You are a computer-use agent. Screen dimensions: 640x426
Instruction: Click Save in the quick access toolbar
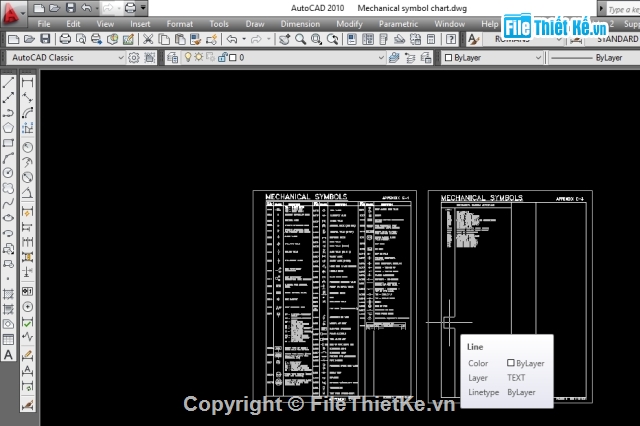[71, 8]
